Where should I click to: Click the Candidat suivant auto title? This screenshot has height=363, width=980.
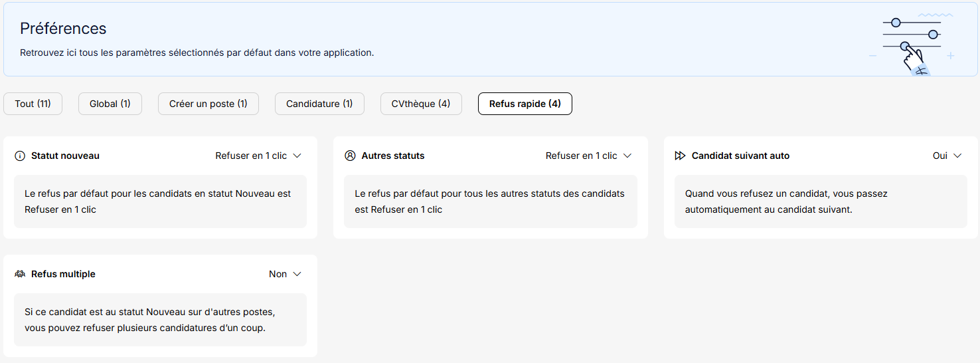pos(741,156)
